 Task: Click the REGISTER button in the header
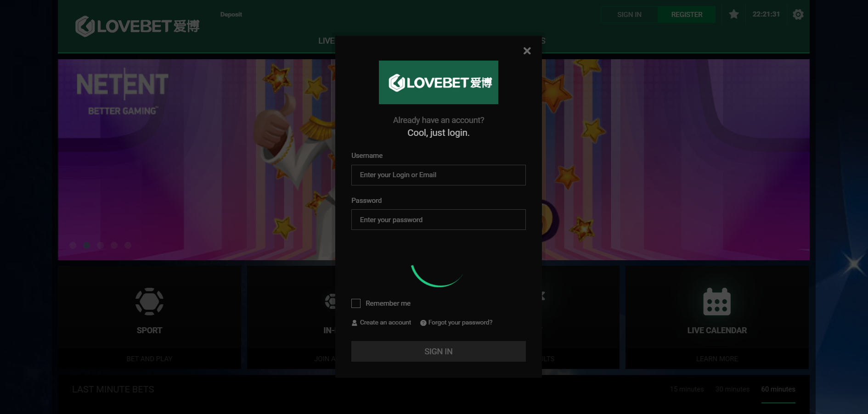pos(687,15)
